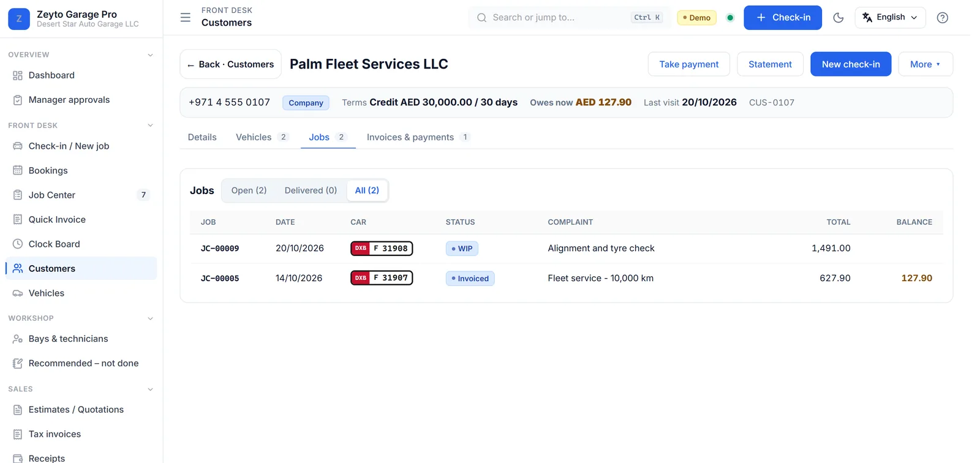Filter jobs by Delivered (0)
The width and height of the screenshot is (980, 463).
(311, 190)
